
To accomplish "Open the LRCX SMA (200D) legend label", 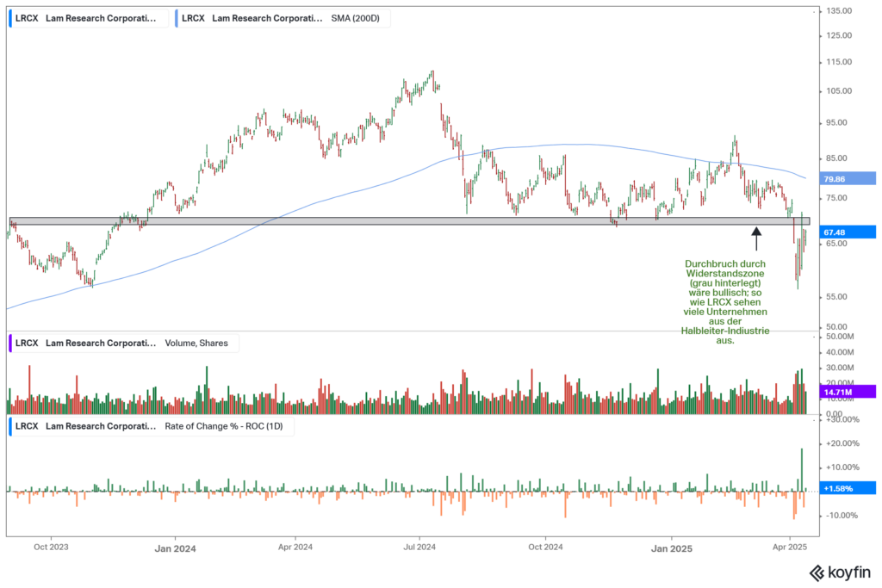I will (x=281, y=19).
